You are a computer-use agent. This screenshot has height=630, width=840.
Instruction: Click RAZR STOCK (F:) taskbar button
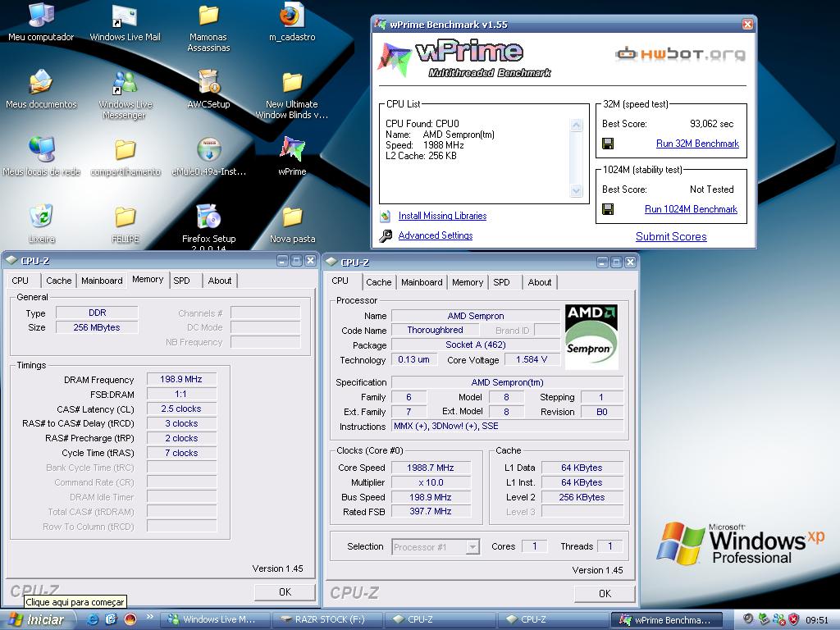[328, 620]
